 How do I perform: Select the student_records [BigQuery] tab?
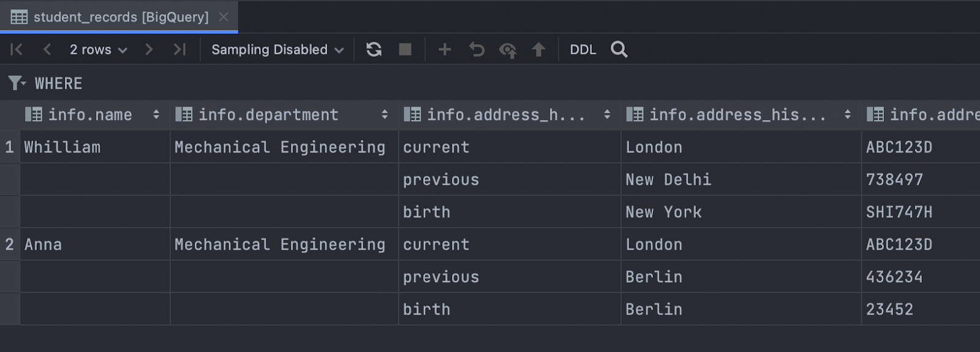click(110, 17)
